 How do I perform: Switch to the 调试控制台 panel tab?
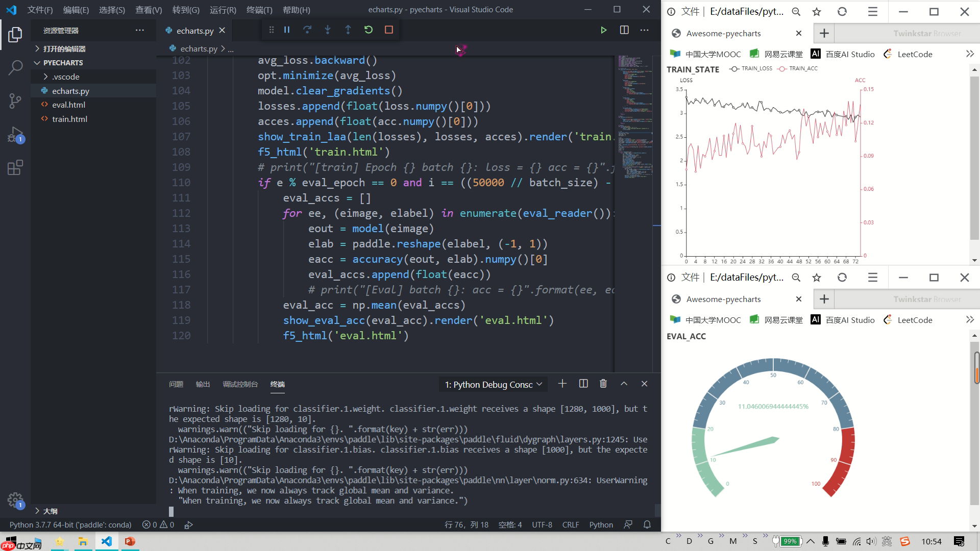coord(240,384)
